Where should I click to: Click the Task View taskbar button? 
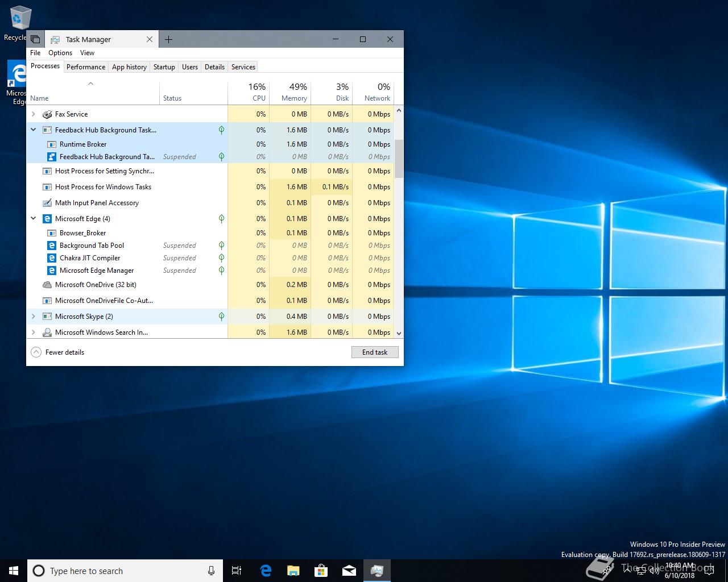click(x=237, y=571)
